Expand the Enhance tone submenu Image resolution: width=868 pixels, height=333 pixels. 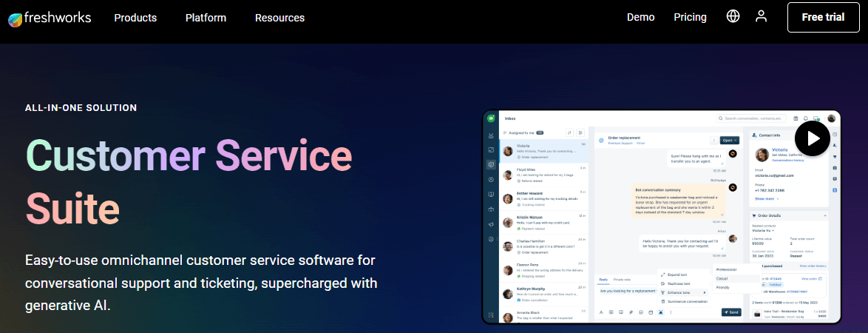pos(682,293)
